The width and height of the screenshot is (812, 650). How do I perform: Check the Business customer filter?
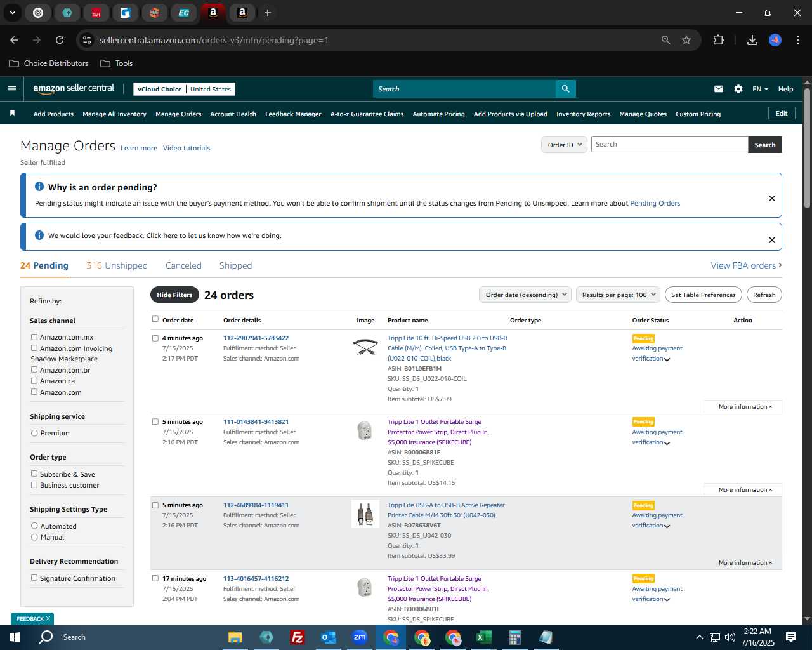coord(34,484)
